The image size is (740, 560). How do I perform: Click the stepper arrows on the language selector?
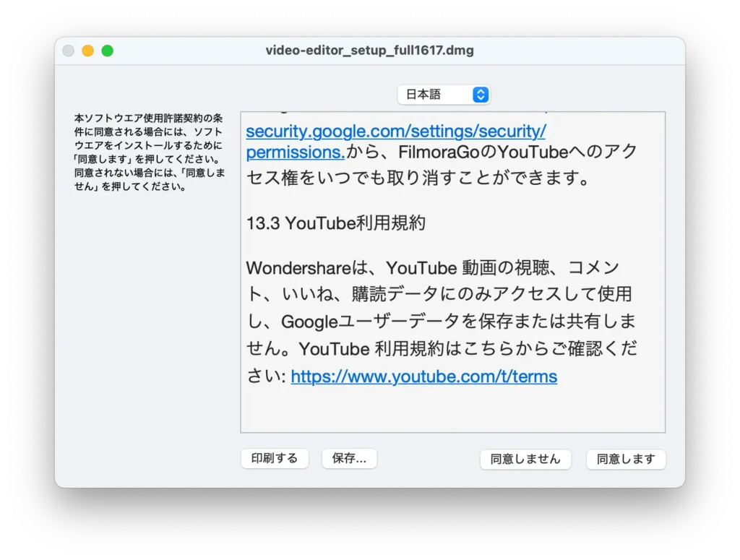(x=480, y=94)
